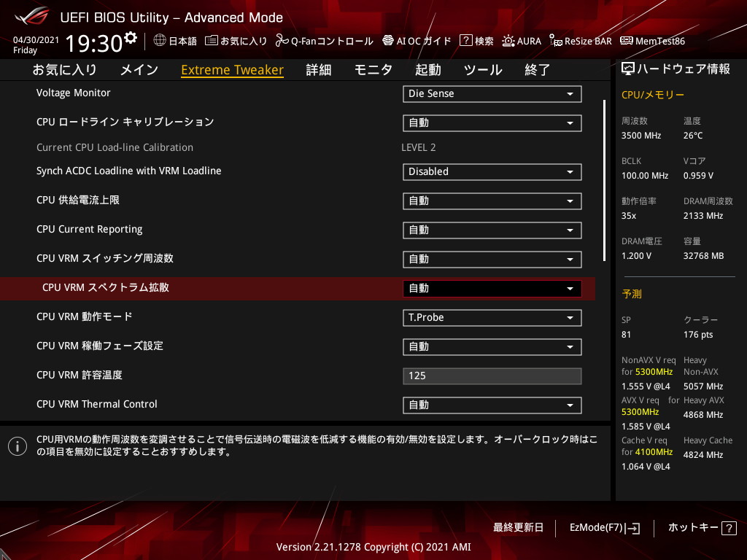Click the 1.555 V @L4 value
This screenshot has height=560, width=747.
tap(646, 386)
